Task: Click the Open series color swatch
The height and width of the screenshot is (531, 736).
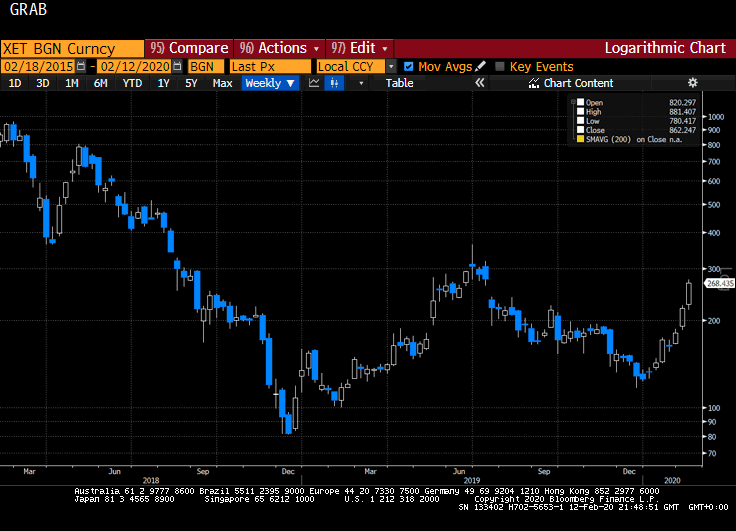Action: [x=581, y=102]
